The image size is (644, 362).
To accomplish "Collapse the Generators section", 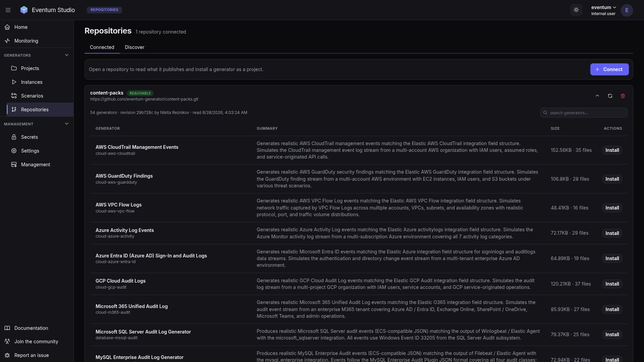I will 37,55.
